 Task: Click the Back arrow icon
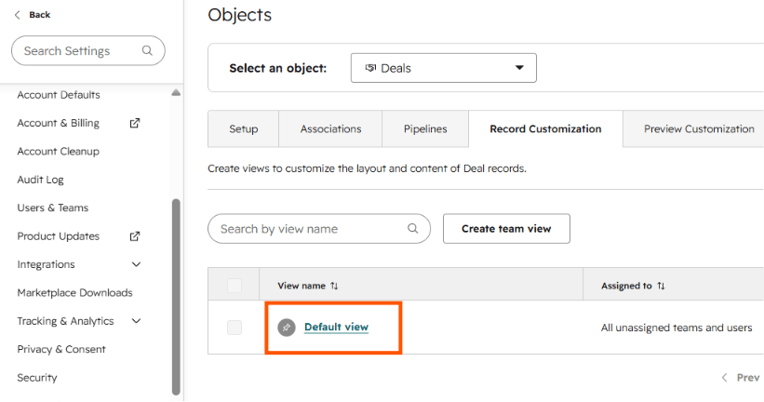(18, 15)
